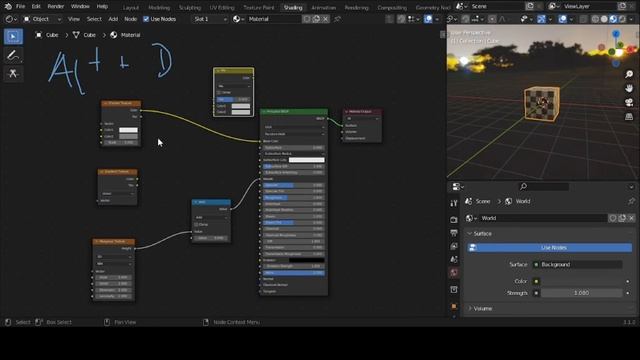The width and height of the screenshot is (640, 360).
Task: Open the Edit menu
Action: [x=36, y=7]
